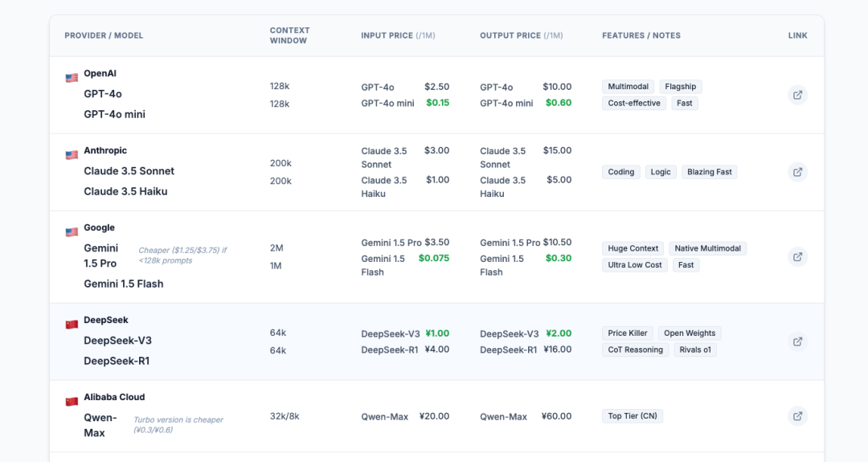Click the Alibaba Cloud provider name
Image resolution: width=868 pixels, height=462 pixels.
click(114, 397)
